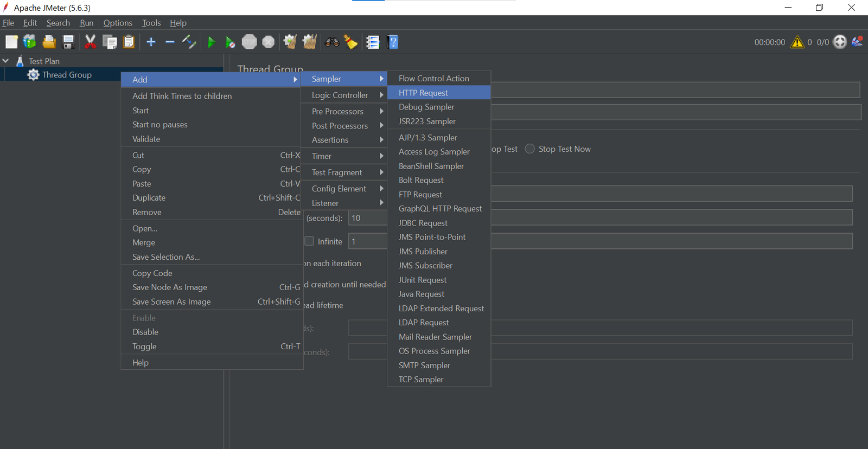This screenshot has height=449, width=868.
Task: Click the remote engine status icon
Action: click(840, 42)
